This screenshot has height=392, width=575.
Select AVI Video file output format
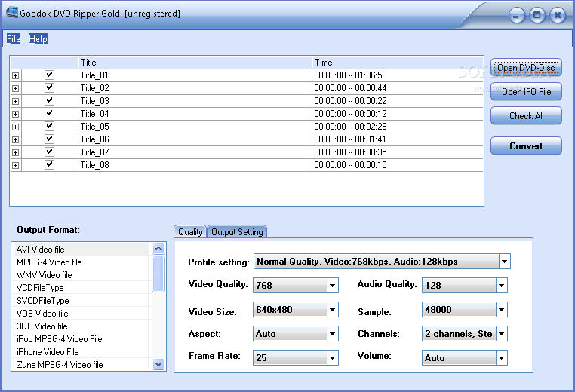[x=81, y=249]
